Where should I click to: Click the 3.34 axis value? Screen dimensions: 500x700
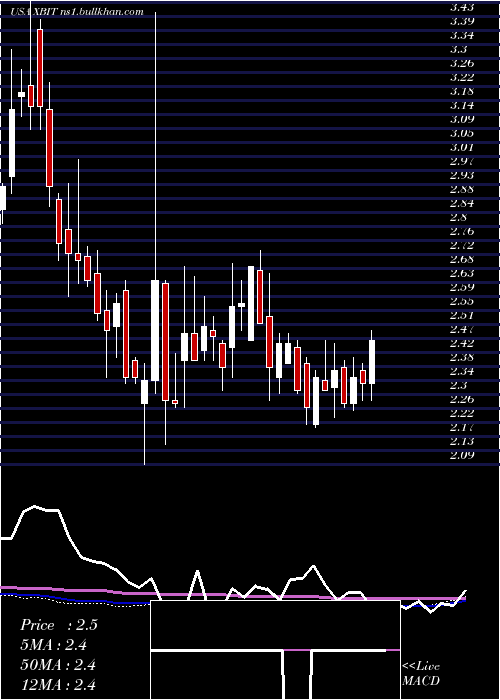click(462, 35)
